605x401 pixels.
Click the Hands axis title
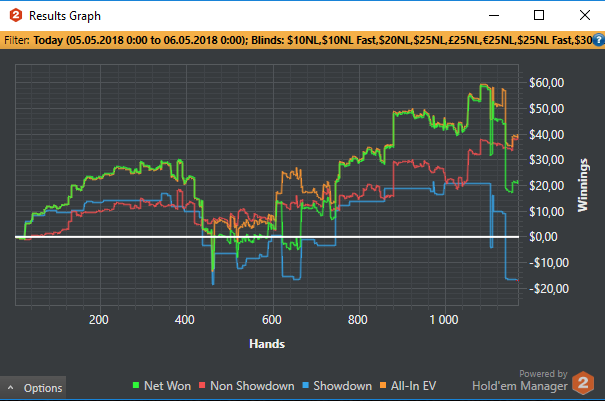267,343
